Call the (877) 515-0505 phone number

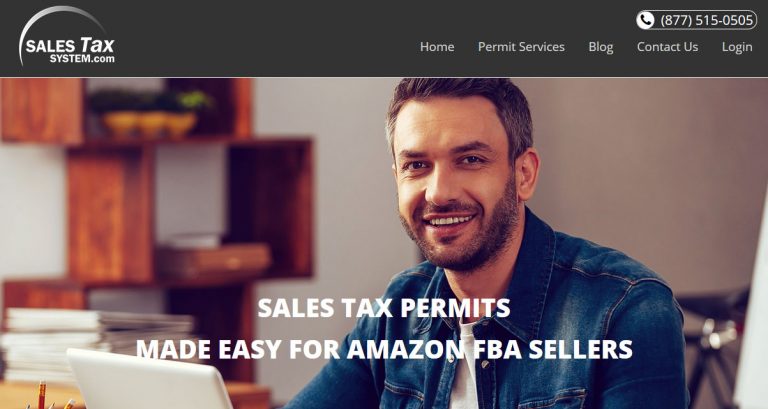click(x=706, y=20)
